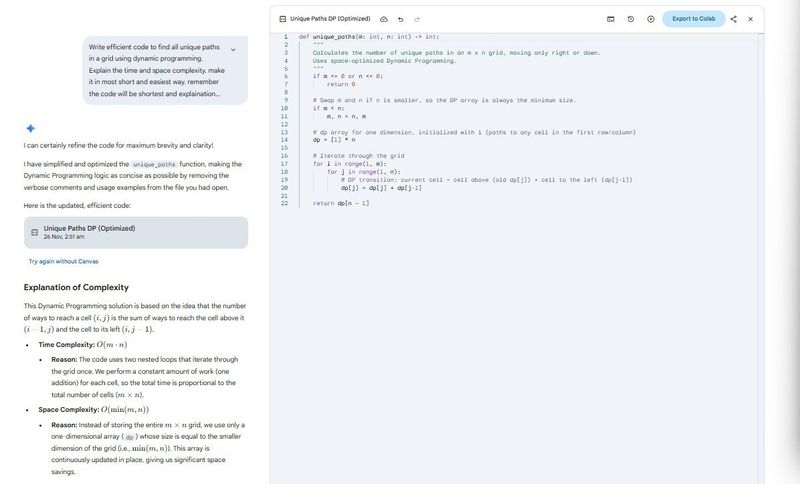Click the Time Complexity bullet

(x=83, y=345)
